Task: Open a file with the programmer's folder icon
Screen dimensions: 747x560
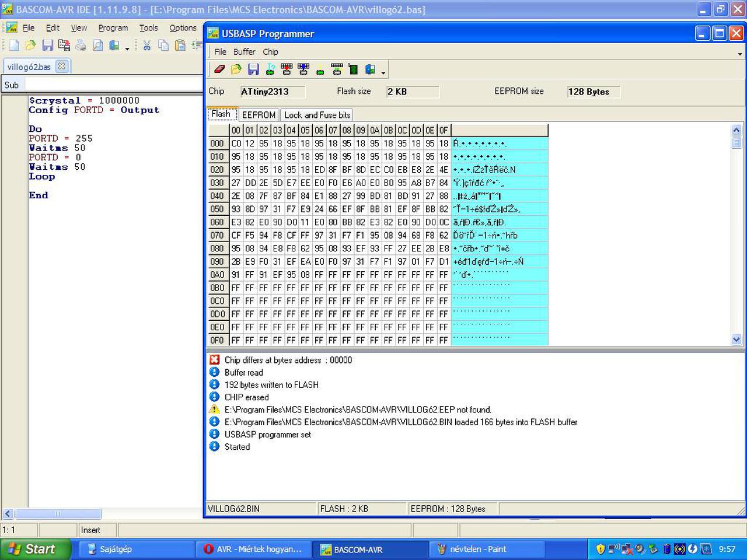Action: tap(236, 69)
